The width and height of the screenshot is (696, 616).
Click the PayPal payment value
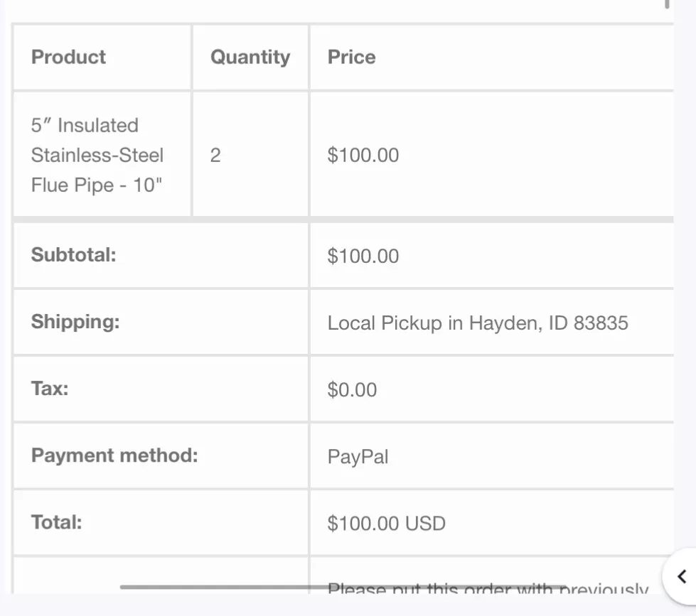tap(358, 457)
